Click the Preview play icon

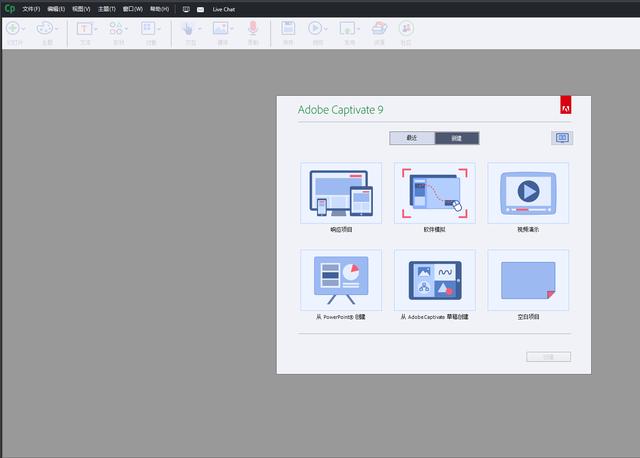coord(315,28)
